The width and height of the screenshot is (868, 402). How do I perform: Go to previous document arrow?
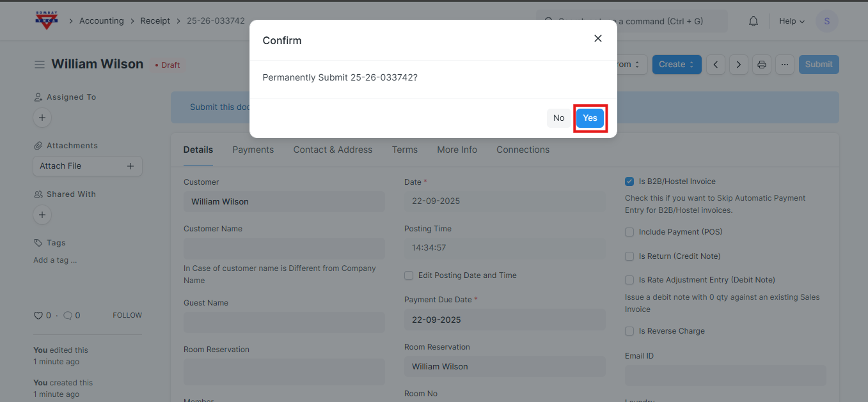coord(716,65)
